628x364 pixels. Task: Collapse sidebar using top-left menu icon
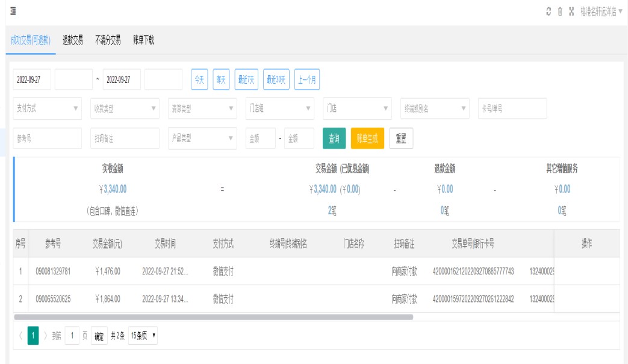point(13,11)
